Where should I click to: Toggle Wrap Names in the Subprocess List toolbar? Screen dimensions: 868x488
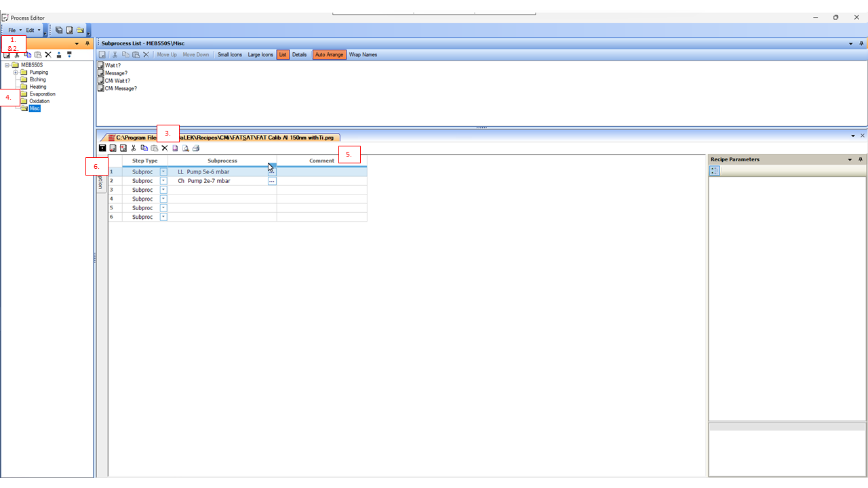(x=363, y=54)
